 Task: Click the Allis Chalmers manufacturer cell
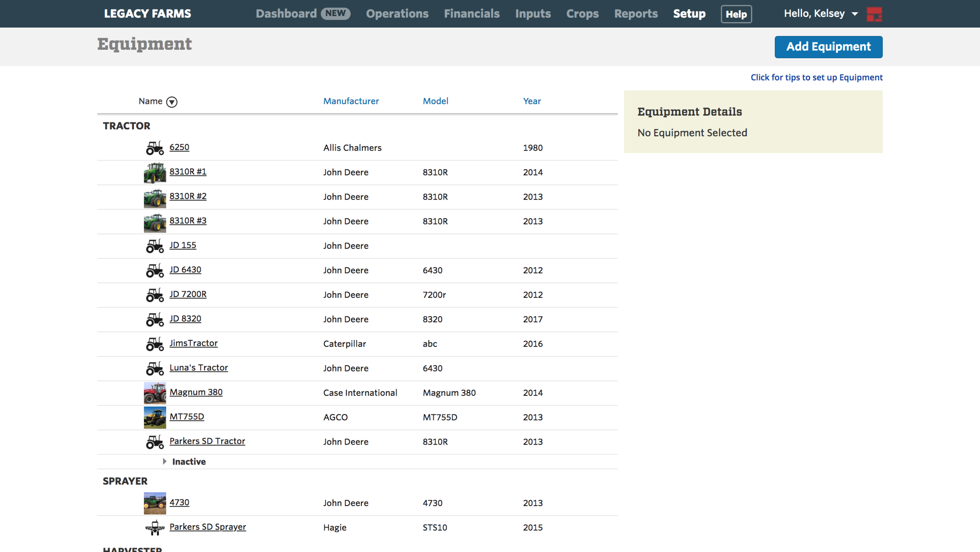click(352, 148)
